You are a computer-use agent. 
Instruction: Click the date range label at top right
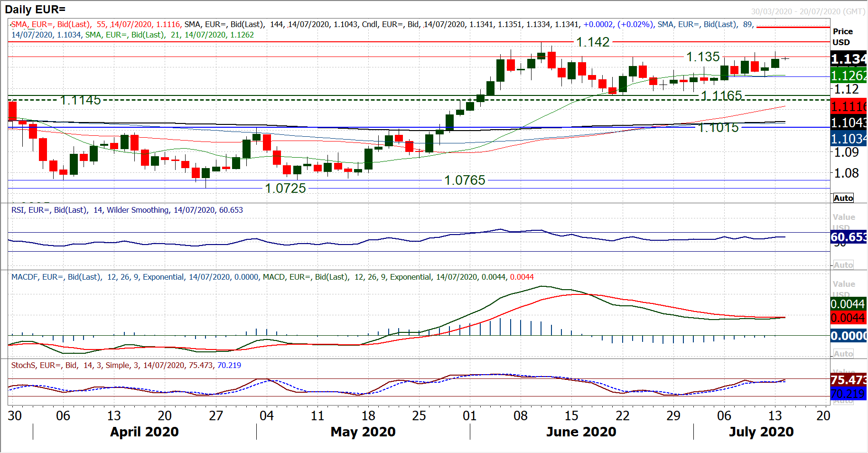click(x=808, y=11)
